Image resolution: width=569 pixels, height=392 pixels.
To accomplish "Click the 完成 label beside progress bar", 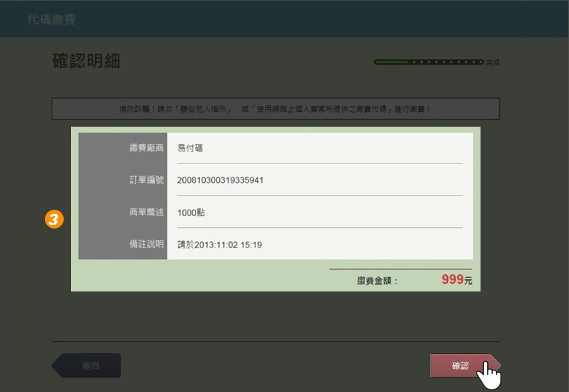I will point(493,62).
